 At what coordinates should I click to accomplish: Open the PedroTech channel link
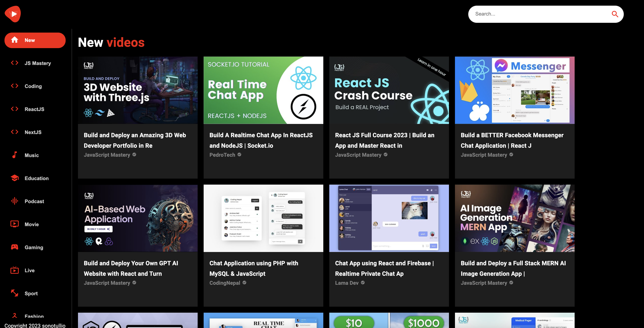(222, 155)
